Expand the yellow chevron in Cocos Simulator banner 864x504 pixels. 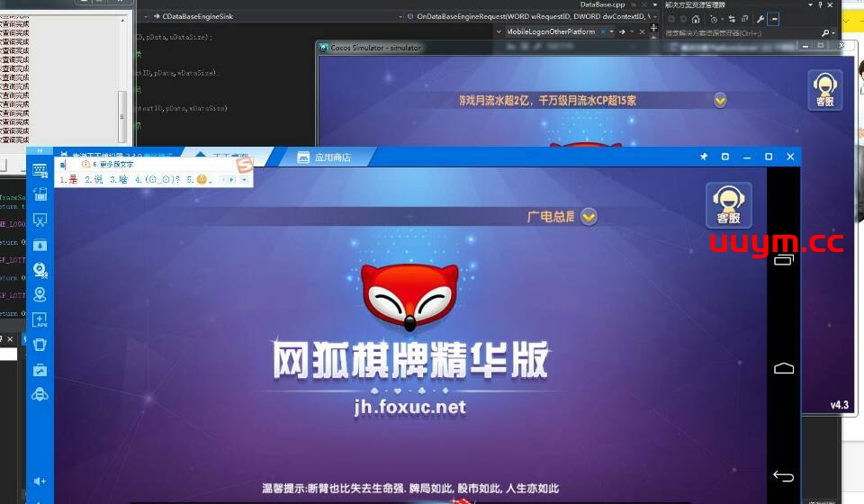pos(720,100)
